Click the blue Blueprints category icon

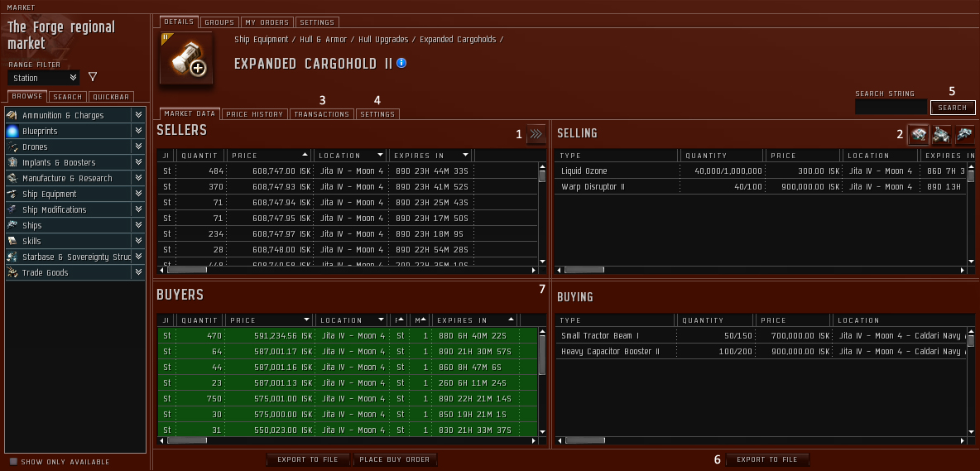pos(12,131)
